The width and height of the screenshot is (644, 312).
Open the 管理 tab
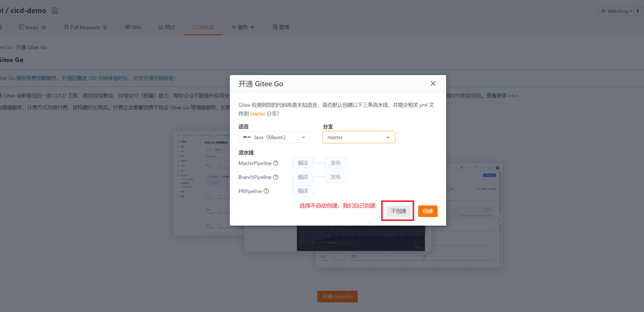[x=281, y=27]
